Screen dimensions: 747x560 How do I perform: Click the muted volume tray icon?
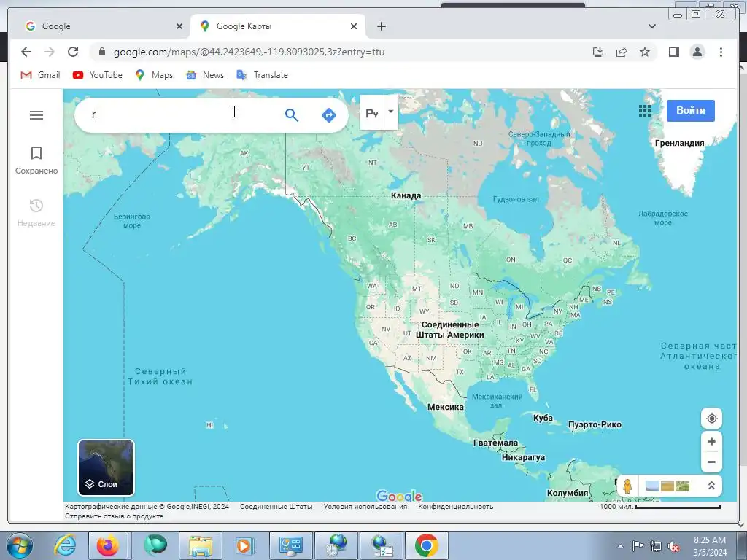[x=673, y=546]
